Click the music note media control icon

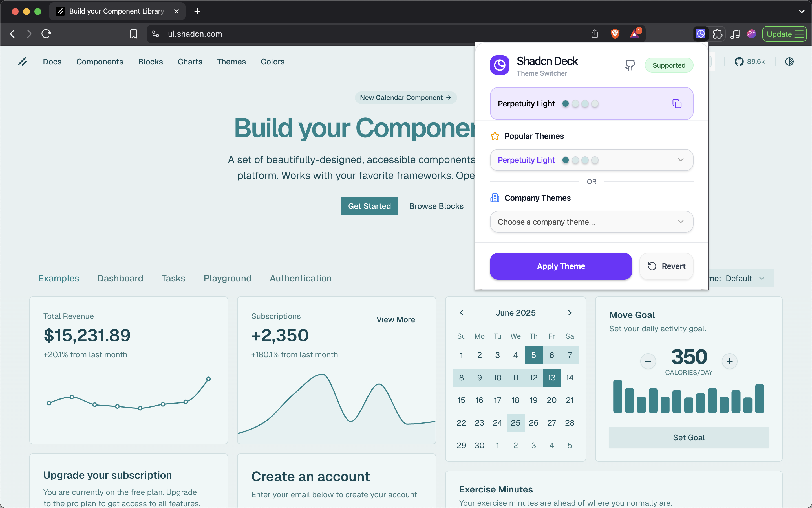tap(735, 34)
